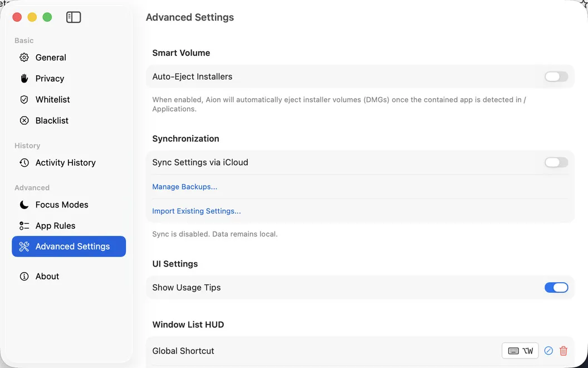Image resolution: width=588 pixels, height=368 pixels.
Task: Open Blacklist using the crossed-circle icon
Action: pos(24,120)
